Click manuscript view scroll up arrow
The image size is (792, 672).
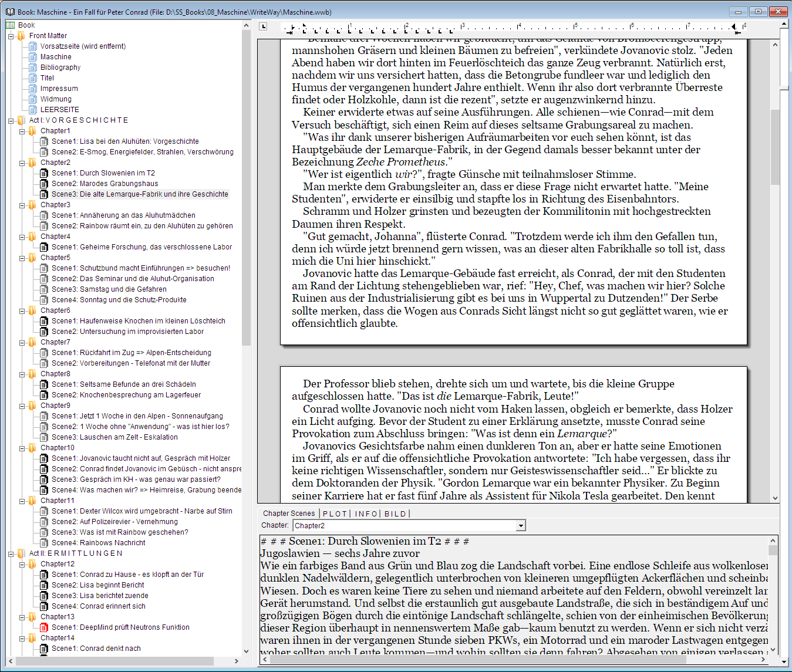(775, 45)
